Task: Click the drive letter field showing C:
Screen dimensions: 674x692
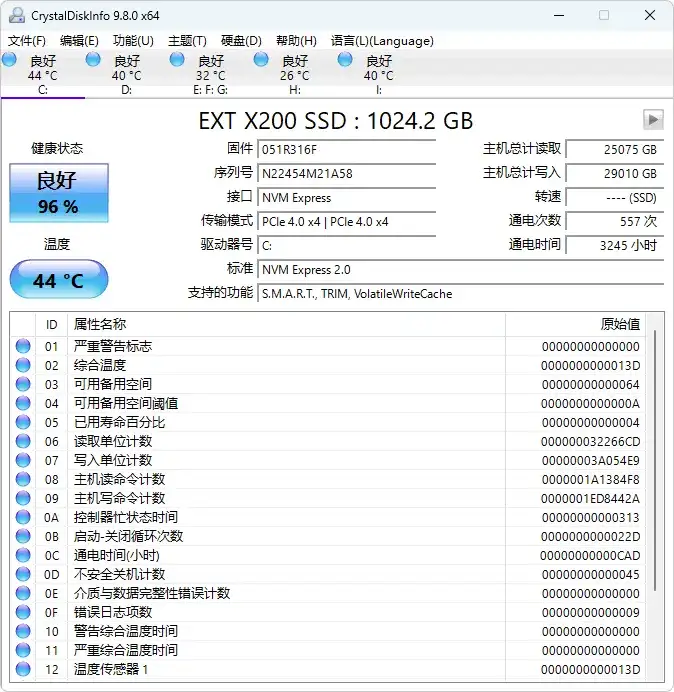Action: [x=346, y=245]
